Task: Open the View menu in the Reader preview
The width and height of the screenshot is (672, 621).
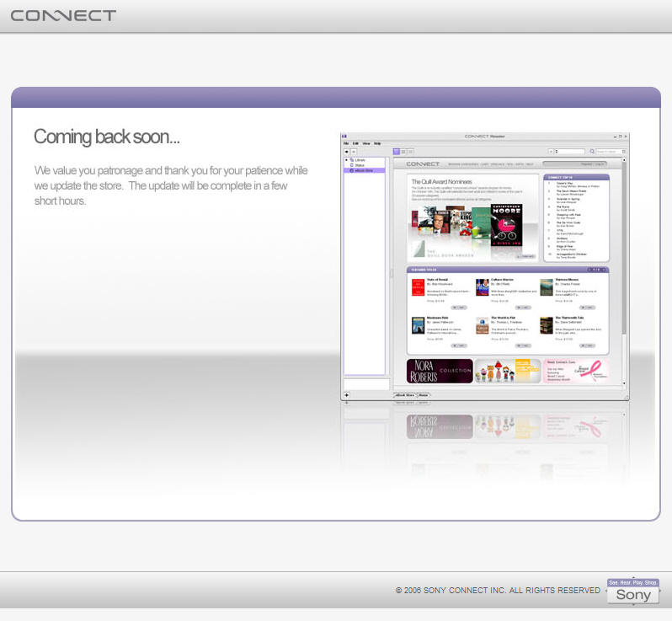Action: (366, 143)
